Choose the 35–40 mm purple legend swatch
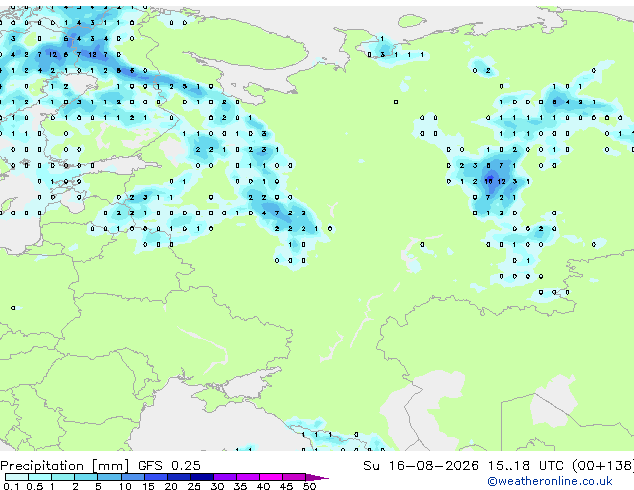This screenshot has height=490, width=634. [248, 477]
